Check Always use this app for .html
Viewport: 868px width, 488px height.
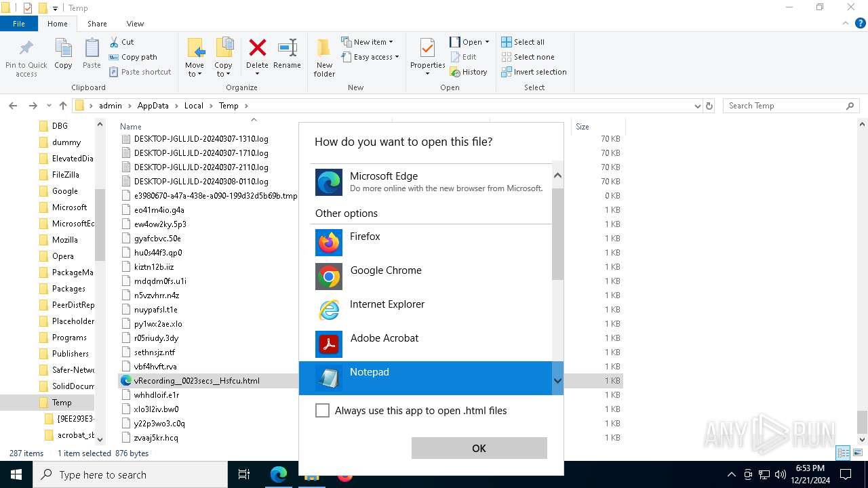323,410
